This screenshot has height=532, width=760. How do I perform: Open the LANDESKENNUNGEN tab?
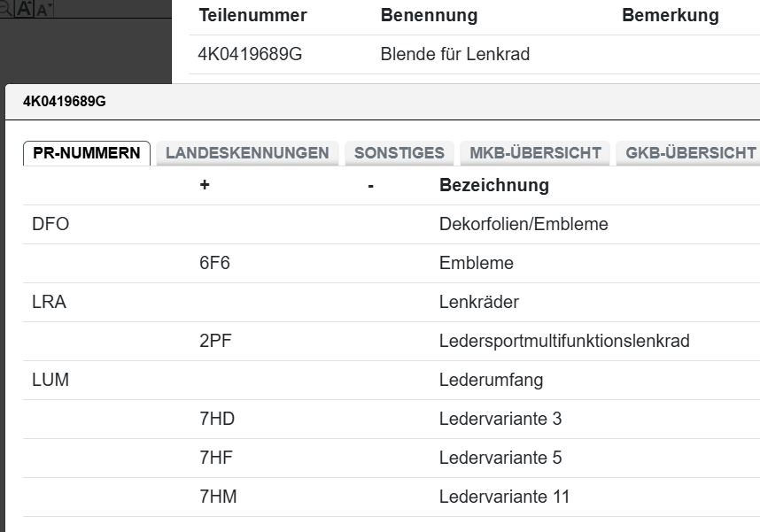click(247, 153)
